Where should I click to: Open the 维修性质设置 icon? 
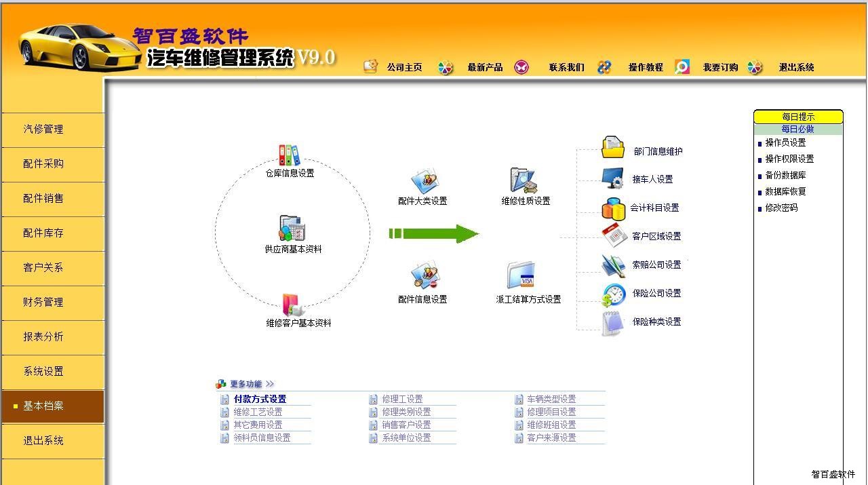(523, 180)
